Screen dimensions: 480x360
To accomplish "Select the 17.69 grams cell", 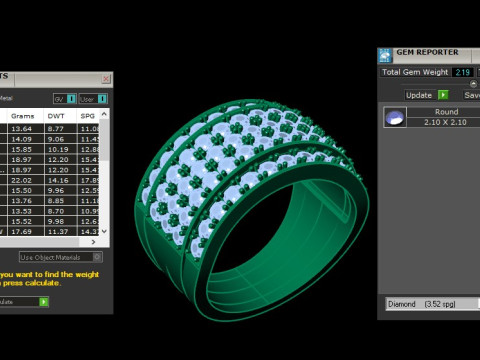I will click(25, 232).
